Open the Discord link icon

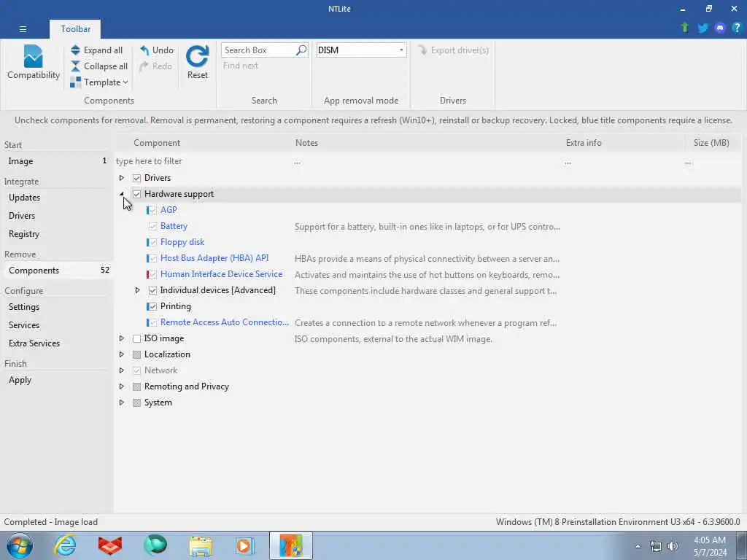pyautogui.click(x=720, y=28)
